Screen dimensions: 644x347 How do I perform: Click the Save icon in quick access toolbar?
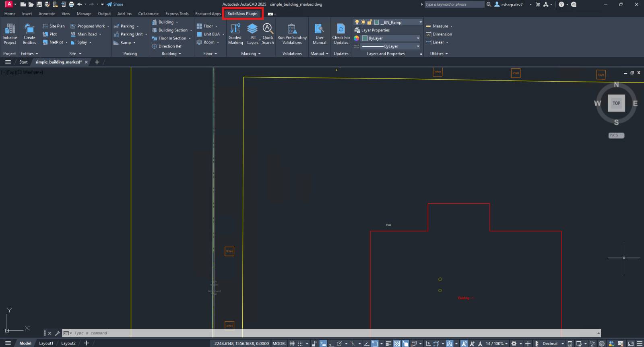pos(39,4)
